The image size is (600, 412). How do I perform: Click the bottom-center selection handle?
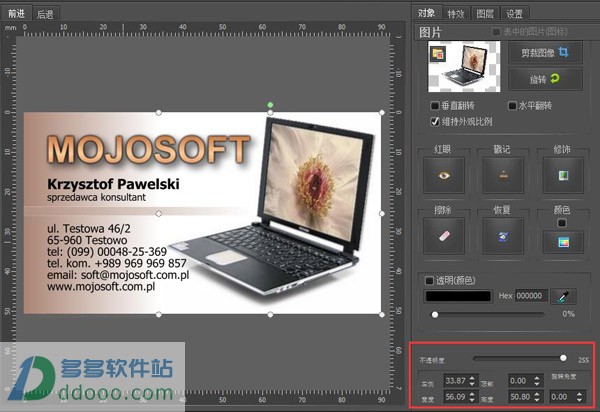270,314
